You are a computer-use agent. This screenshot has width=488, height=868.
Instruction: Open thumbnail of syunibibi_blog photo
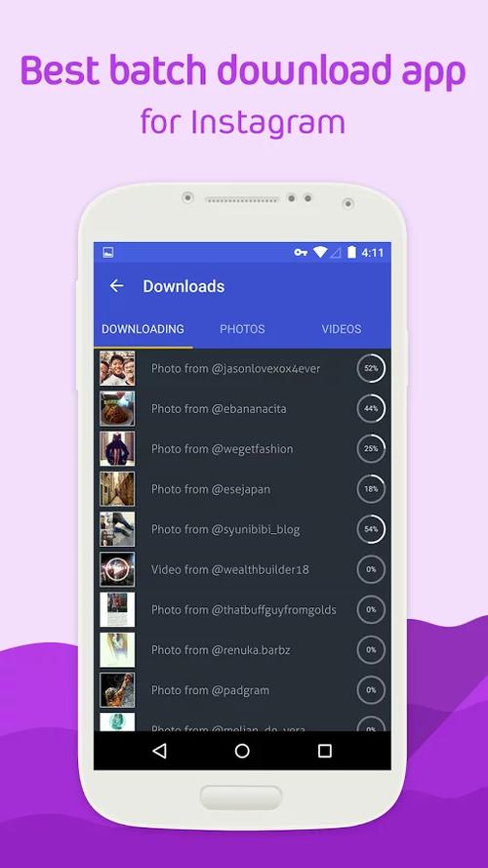(x=117, y=528)
